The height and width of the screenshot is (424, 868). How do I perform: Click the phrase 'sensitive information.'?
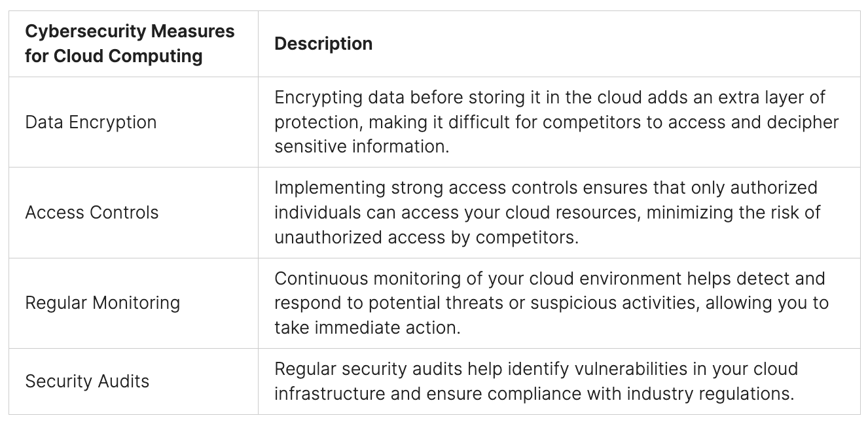pyautogui.click(x=361, y=147)
